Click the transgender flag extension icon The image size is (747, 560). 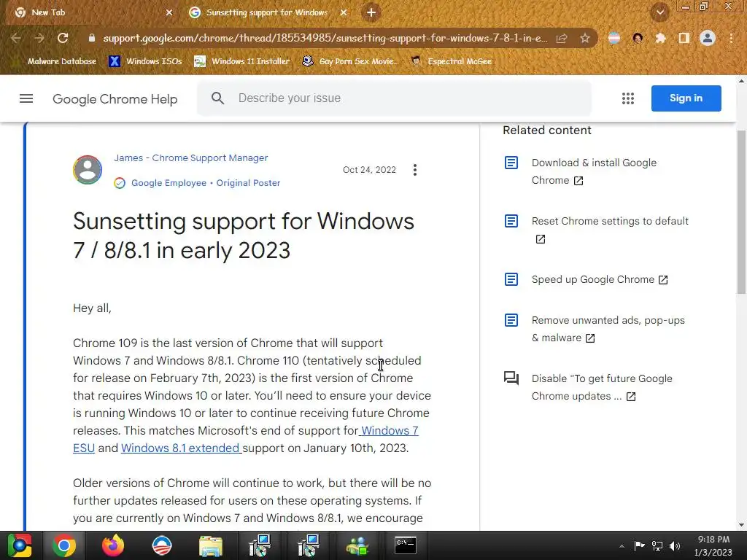pyautogui.click(x=614, y=38)
